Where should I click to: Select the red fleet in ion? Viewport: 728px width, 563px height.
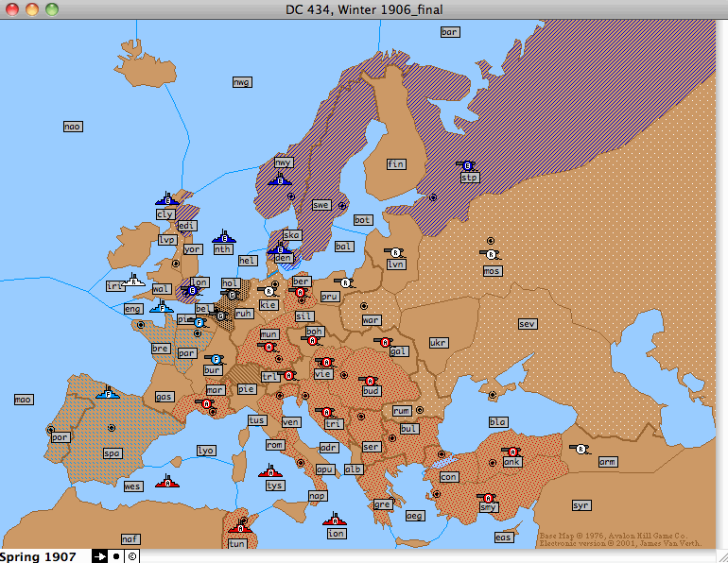pyautogui.click(x=335, y=519)
